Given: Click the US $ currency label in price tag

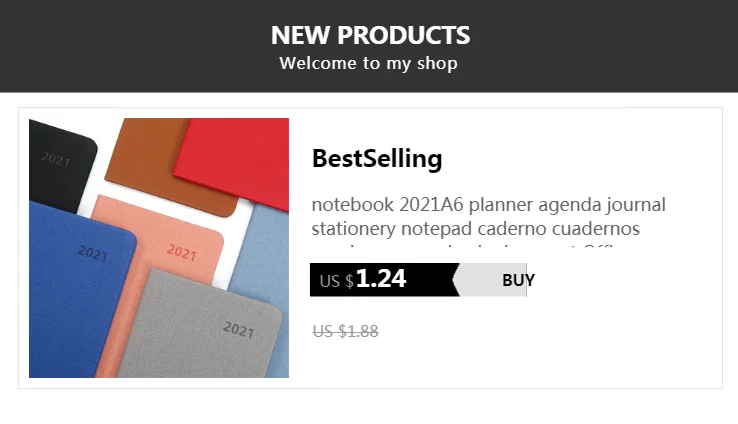Looking at the screenshot, I should 336,282.
